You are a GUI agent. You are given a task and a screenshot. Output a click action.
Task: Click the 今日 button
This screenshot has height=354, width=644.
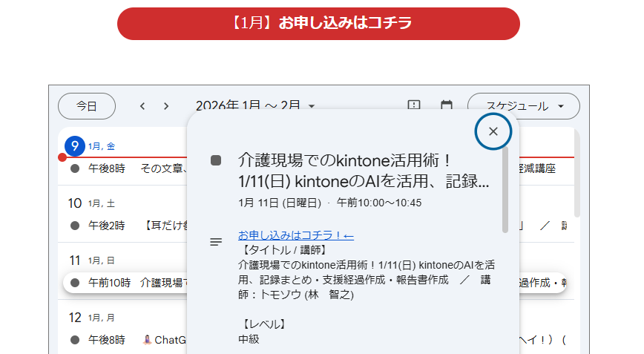pos(87,106)
